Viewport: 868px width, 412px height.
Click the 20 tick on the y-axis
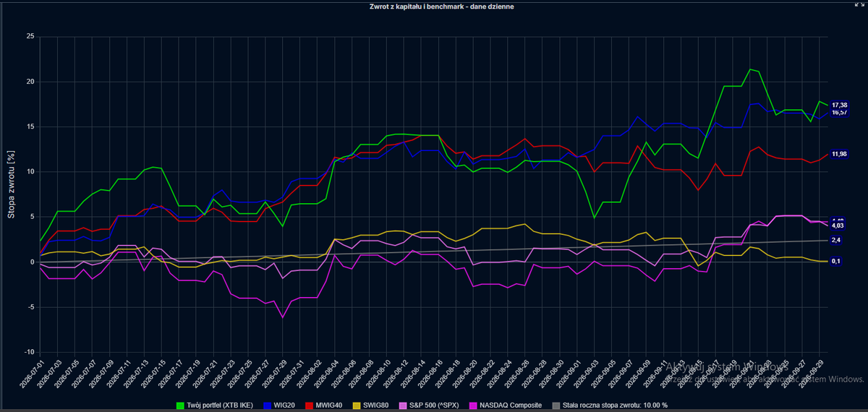(30, 81)
